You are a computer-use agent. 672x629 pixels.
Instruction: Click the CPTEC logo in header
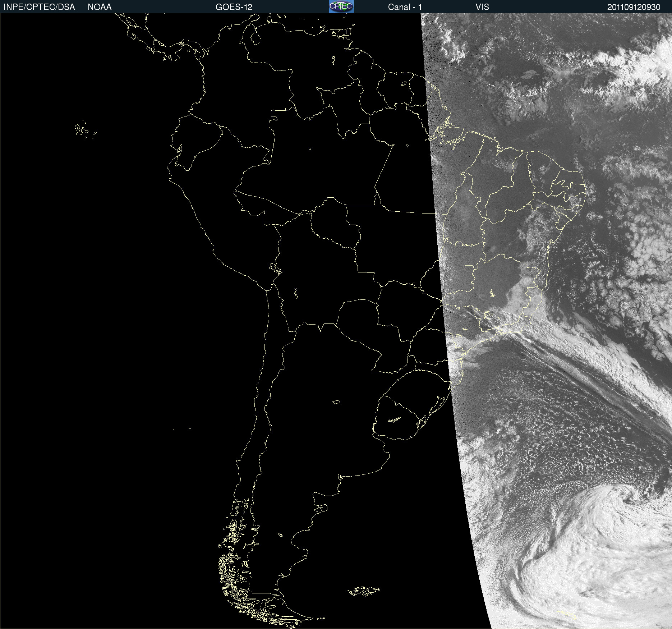click(x=341, y=6)
